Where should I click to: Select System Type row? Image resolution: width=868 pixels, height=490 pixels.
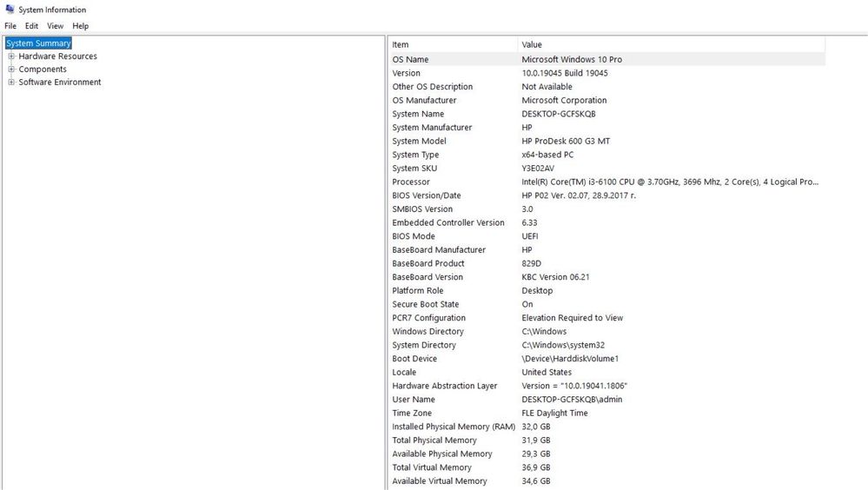(x=606, y=155)
